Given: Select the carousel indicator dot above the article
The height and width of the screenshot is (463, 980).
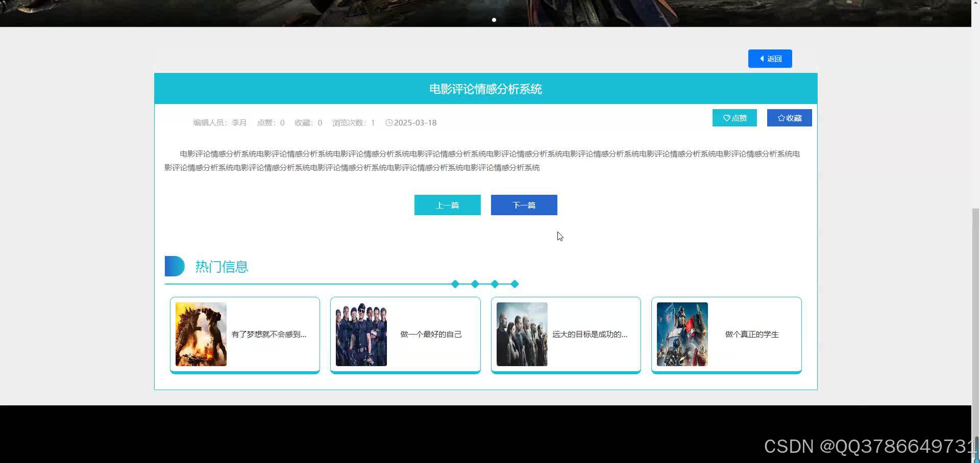Looking at the screenshot, I should point(494,20).
